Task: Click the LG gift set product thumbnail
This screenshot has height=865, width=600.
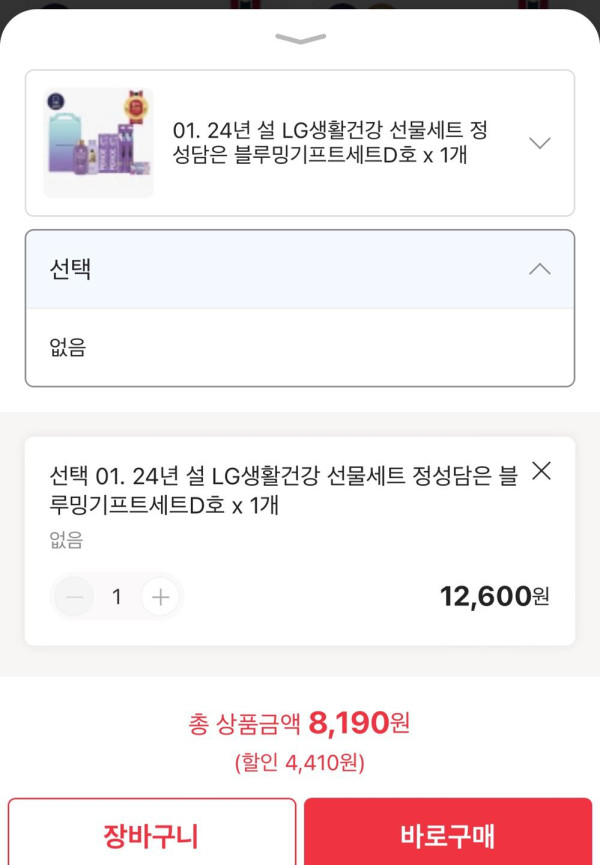Action: [99, 142]
